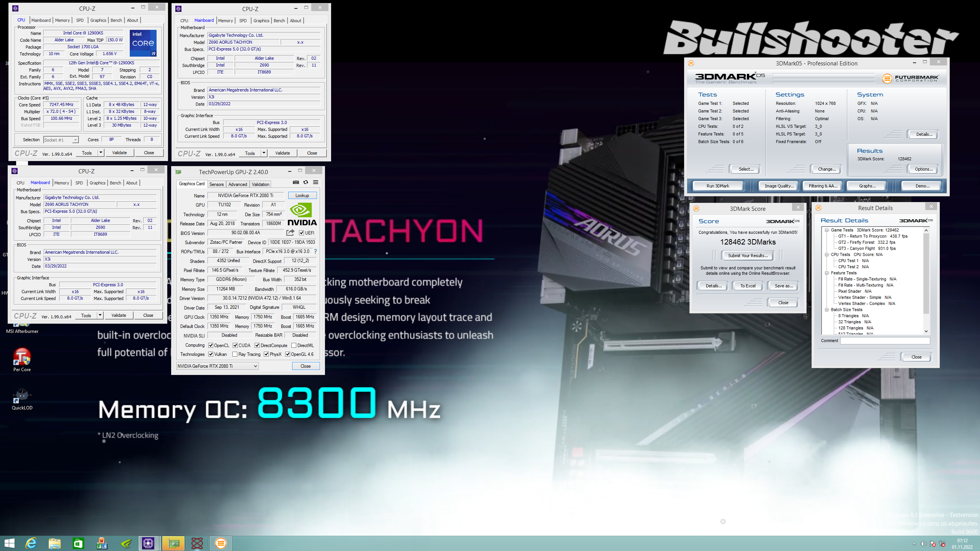Open Tools dropdown arrow in bottom-left CPU-Z
Image resolution: width=980 pixels, height=551 pixels.
(100, 315)
